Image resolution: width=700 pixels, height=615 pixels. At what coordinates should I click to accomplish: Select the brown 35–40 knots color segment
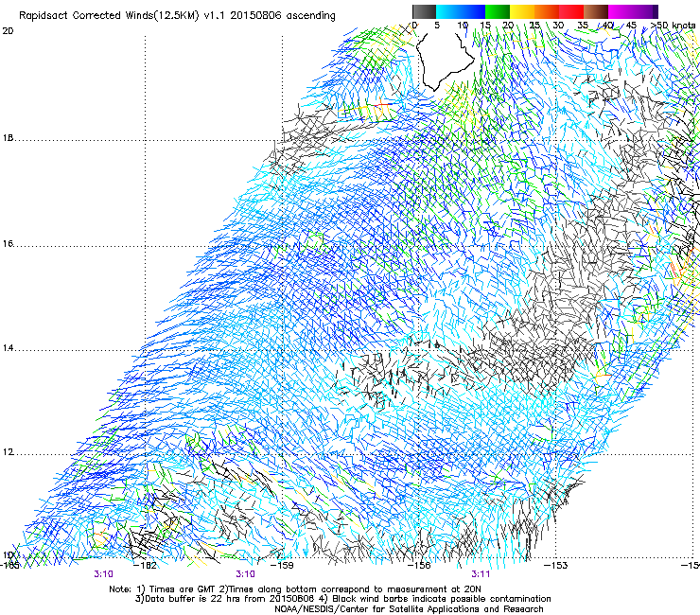click(596, 11)
